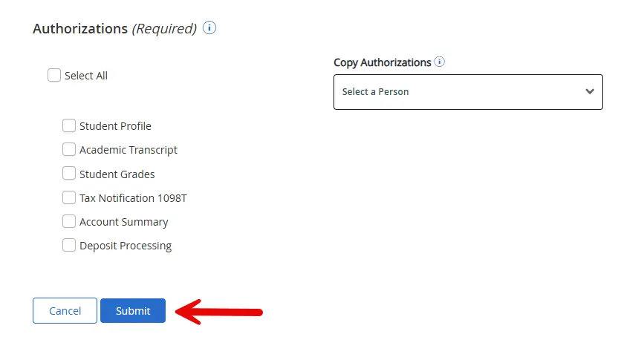Click the Authorizations (Required) heading text

tap(114, 29)
